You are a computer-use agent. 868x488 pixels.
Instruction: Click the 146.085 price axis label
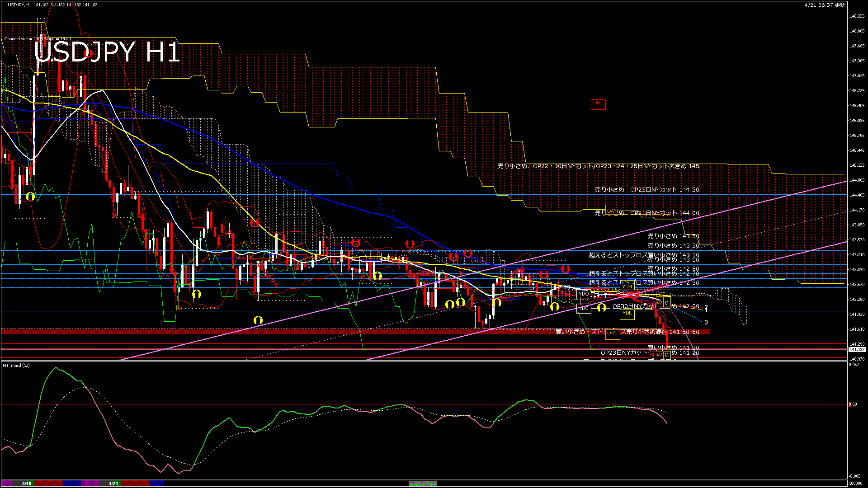pyautogui.click(x=857, y=121)
